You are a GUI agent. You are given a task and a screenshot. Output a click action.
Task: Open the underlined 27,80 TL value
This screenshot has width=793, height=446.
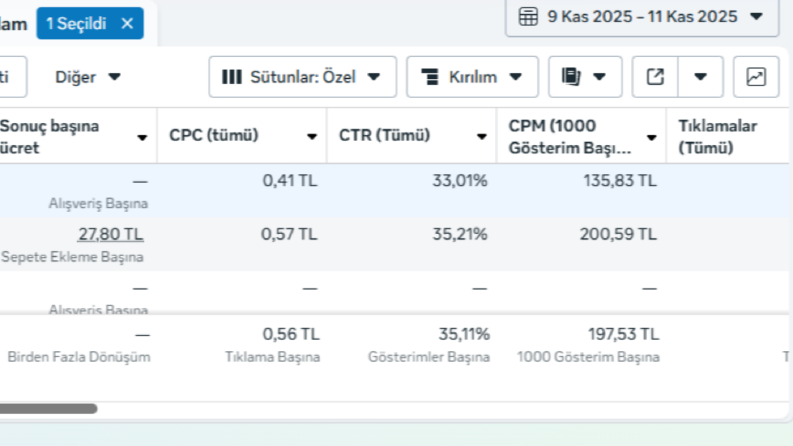(111, 234)
